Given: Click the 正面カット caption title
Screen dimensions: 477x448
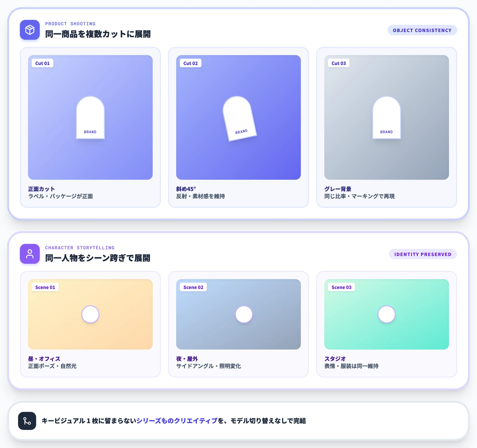Looking at the screenshot, I should (42, 189).
